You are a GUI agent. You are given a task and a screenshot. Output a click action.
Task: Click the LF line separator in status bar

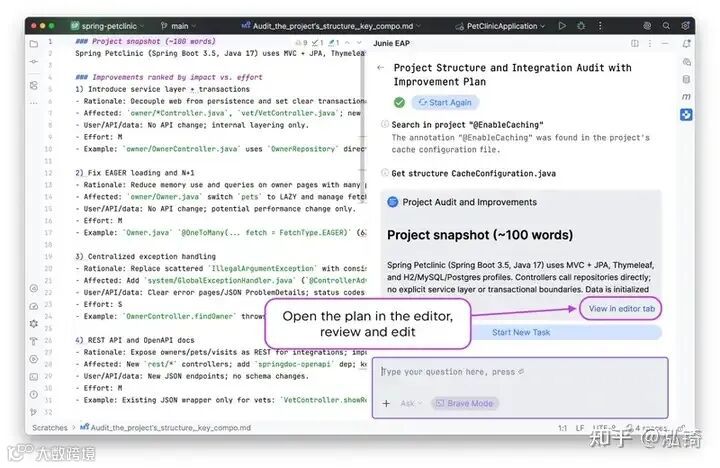coord(580,428)
